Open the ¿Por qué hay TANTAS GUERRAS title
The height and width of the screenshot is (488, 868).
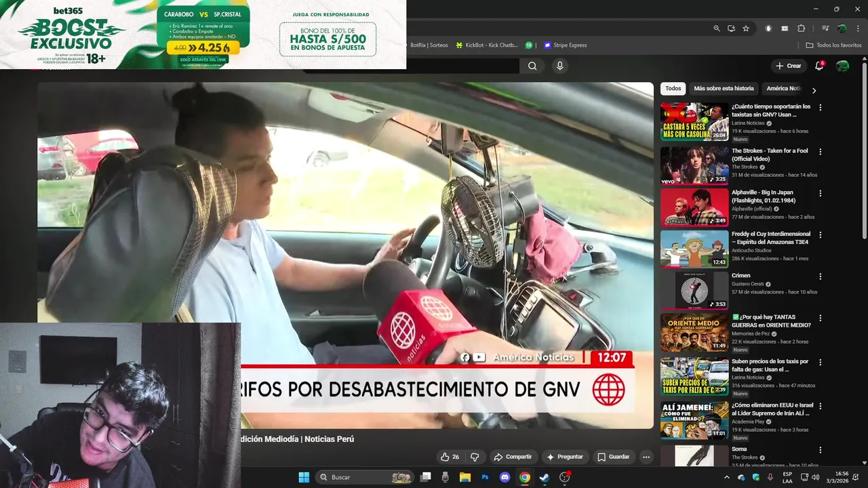click(771, 321)
